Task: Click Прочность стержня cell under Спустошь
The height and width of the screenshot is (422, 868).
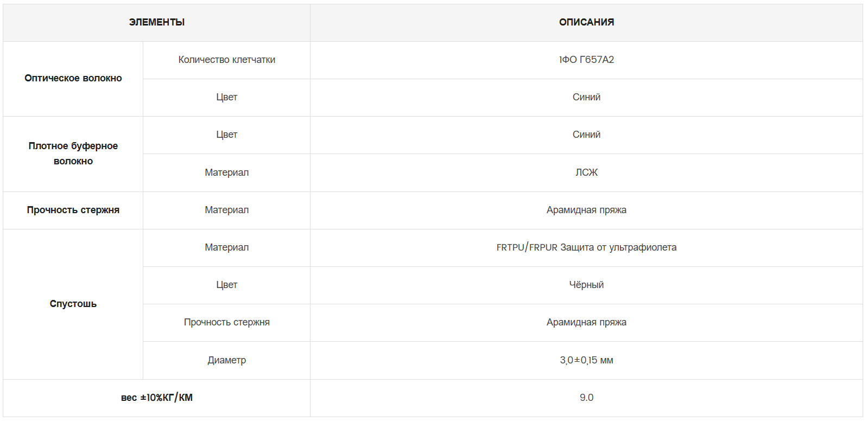Action: tap(226, 322)
